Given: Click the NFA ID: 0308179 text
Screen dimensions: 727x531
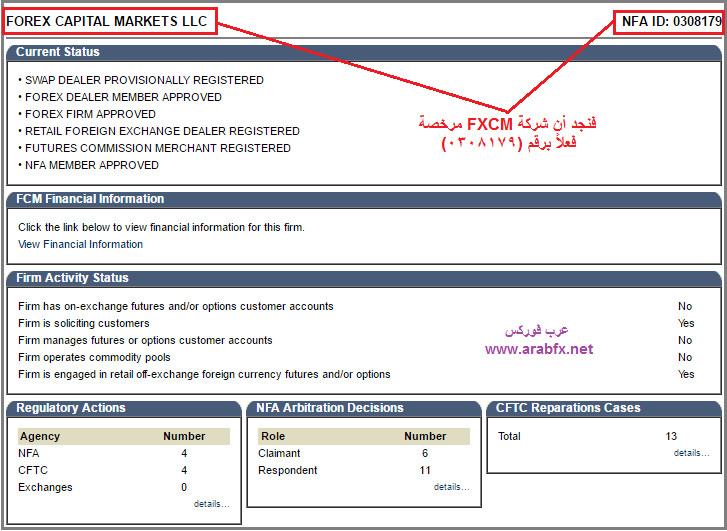Looking at the screenshot, I should coord(671,21).
